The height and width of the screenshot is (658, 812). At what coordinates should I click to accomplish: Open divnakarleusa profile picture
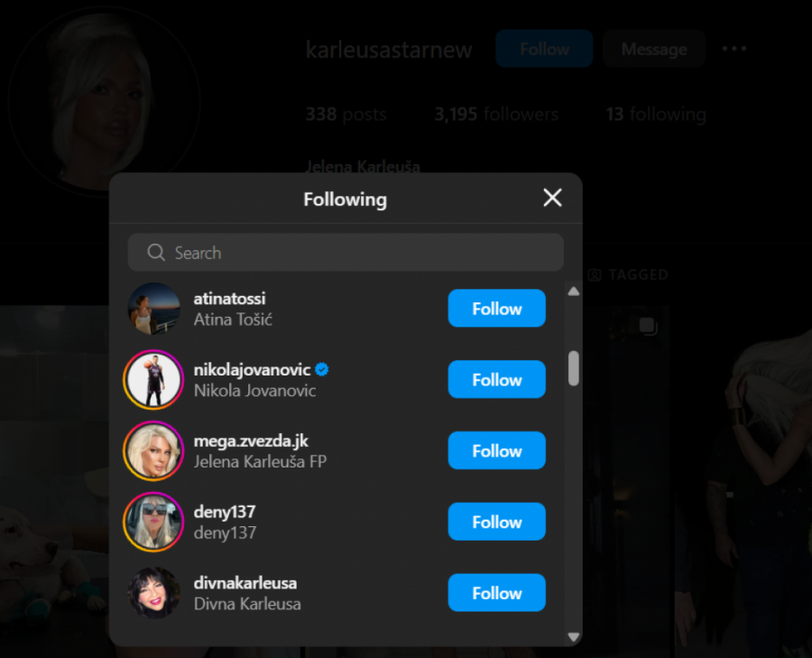click(153, 593)
